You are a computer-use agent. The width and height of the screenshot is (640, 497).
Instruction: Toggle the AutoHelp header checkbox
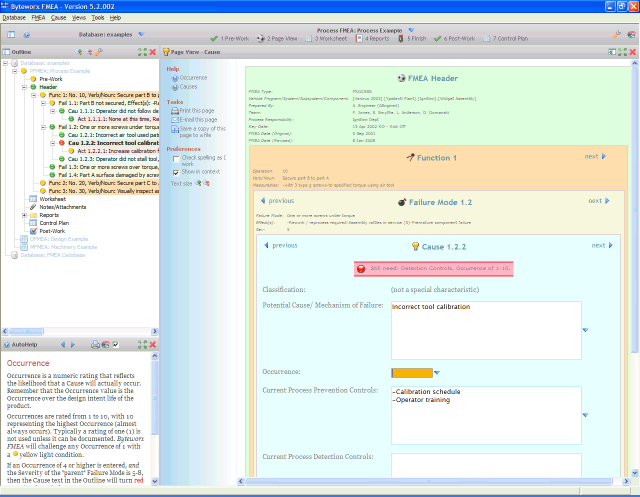click(x=116, y=345)
